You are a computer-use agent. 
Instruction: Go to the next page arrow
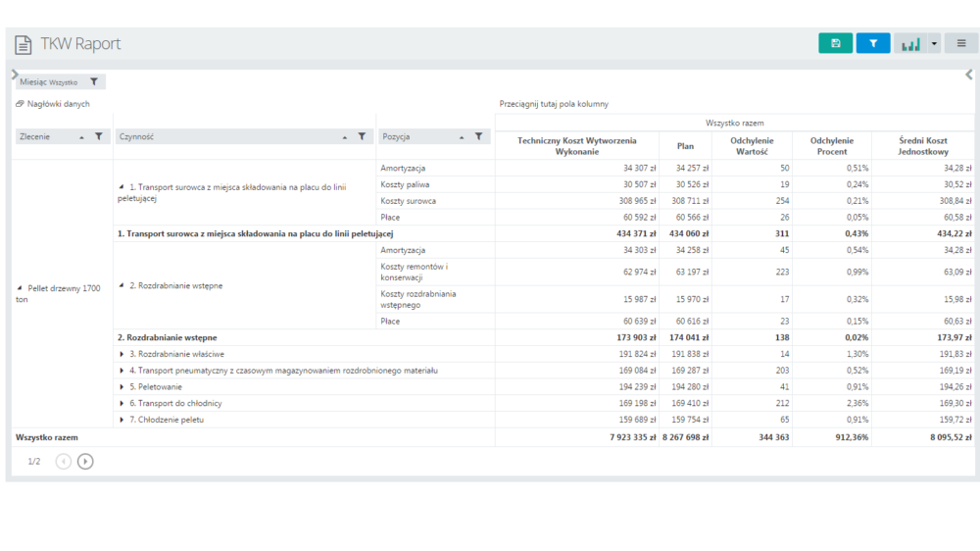pos(85,462)
